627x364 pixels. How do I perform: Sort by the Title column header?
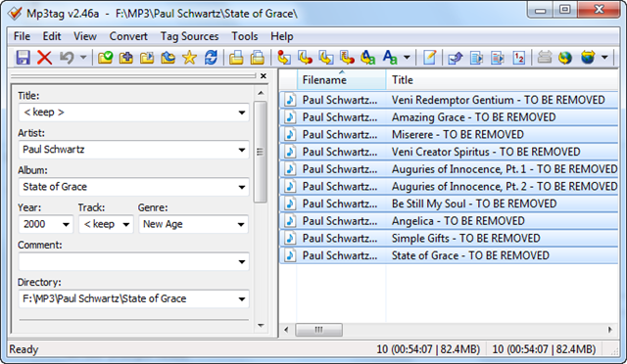(x=502, y=80)
